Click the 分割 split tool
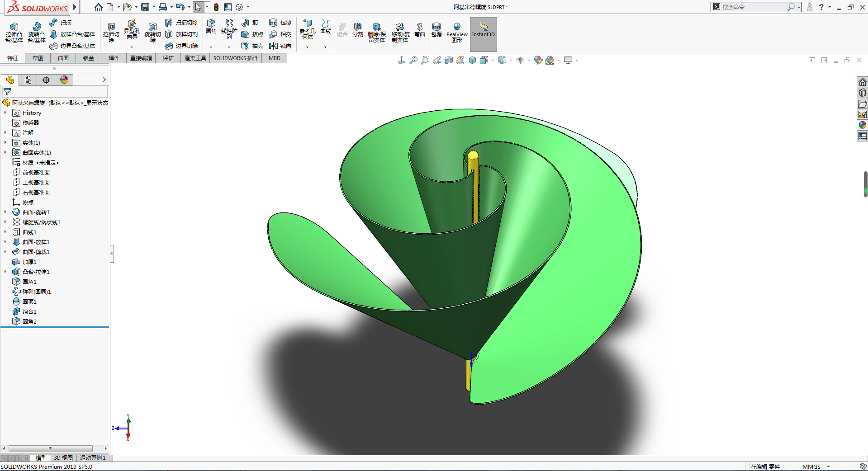868x471 pixels. click(x=358, y=30)
